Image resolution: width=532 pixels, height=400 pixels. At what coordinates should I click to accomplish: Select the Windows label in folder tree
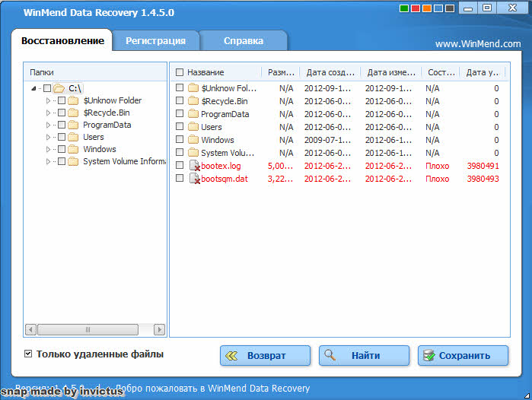(100, 149)
